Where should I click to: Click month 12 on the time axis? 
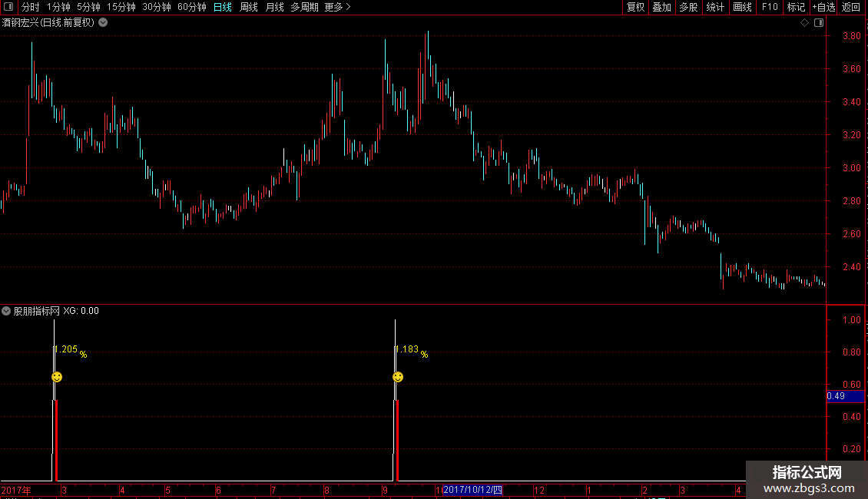point(539,490)
